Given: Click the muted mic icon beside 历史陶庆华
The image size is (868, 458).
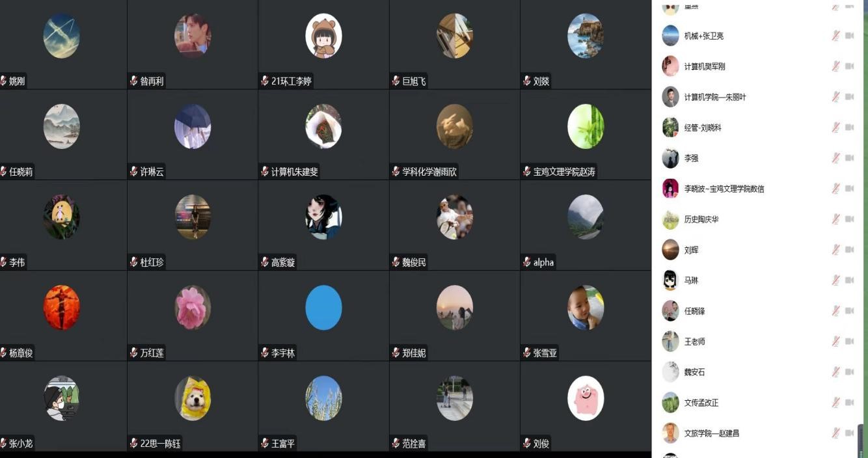Looking at the screenshot, I should click(835, 219).
